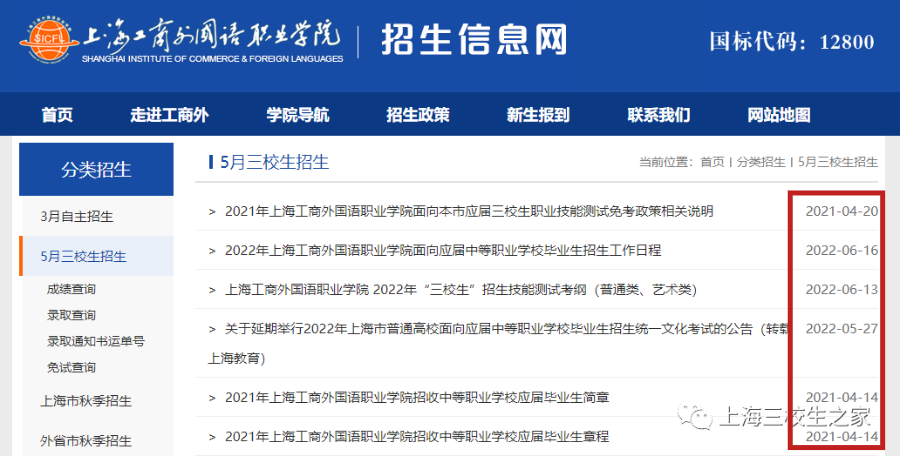Viewport: 900px width, 456px height.
Task: Open the 免试查询 sidebar link
Action: coord(71,368)
